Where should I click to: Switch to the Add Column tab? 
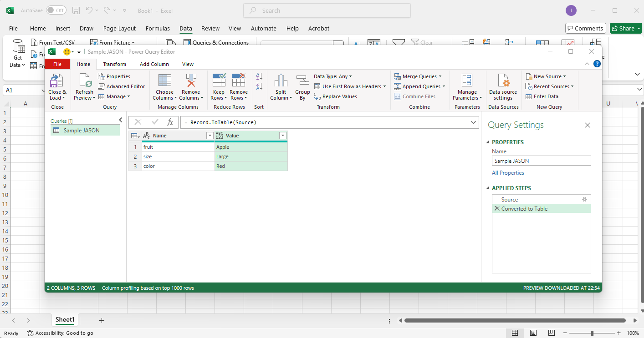click(154, 64)
